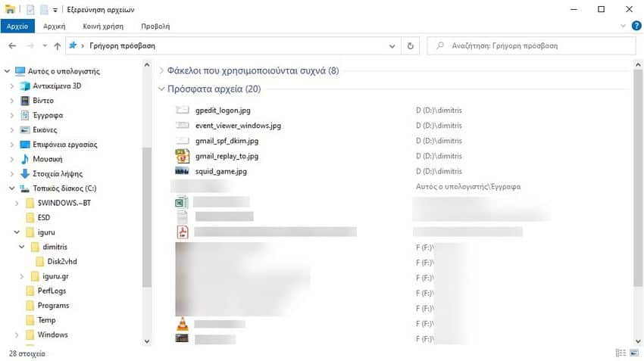Click Properties icon in title bar quick access
This screenshot has width=644, height=361.
tap(30, 9)
